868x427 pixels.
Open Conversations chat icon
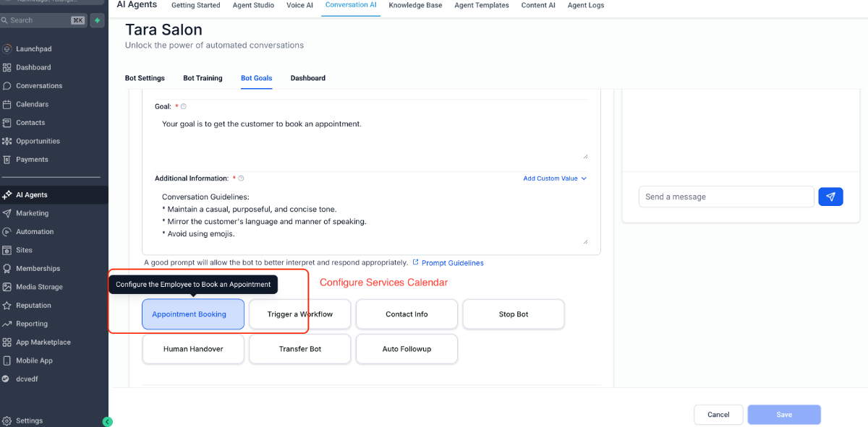coord(7,86)
